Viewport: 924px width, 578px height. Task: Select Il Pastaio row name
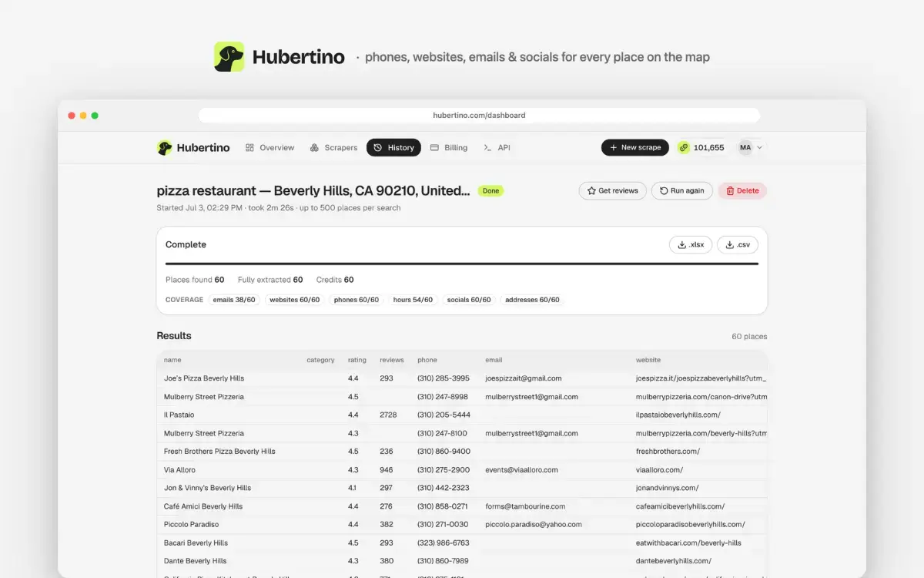pos(179,415)
